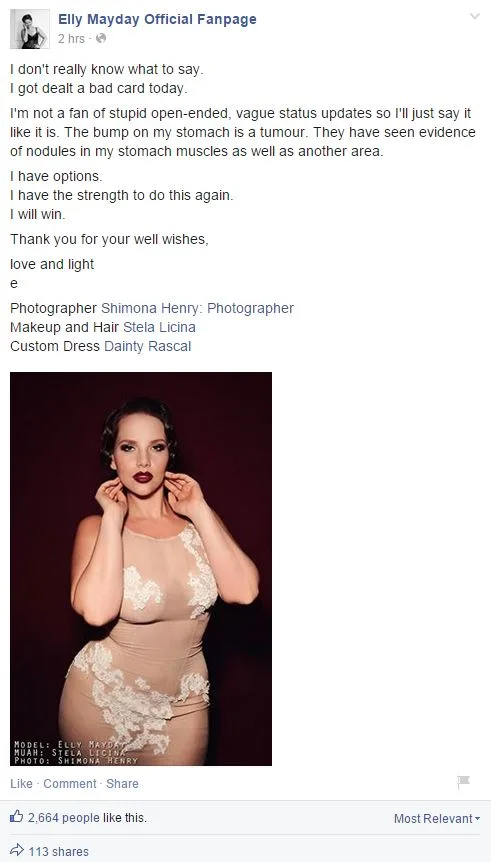Like this post
491x862 pixels.
[x=21, y=783]
